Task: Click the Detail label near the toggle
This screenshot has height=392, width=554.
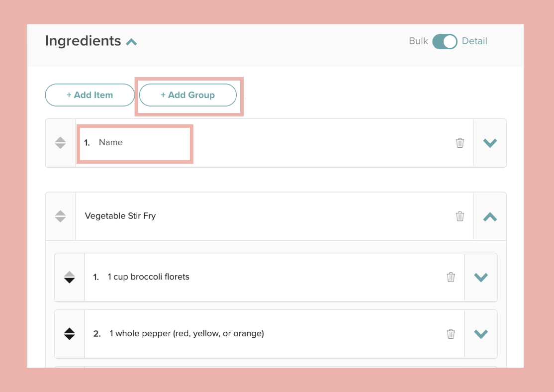Action: pos(474,41)
